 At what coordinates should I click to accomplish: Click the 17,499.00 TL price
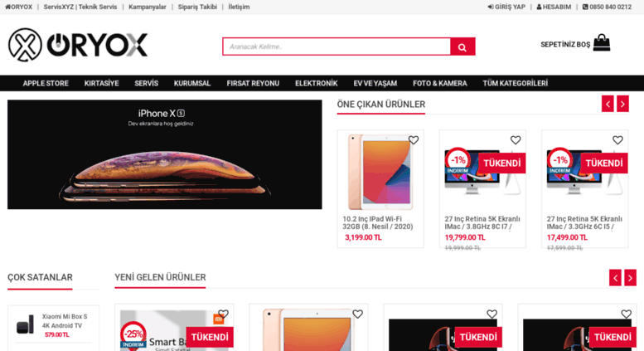(567, 237)
